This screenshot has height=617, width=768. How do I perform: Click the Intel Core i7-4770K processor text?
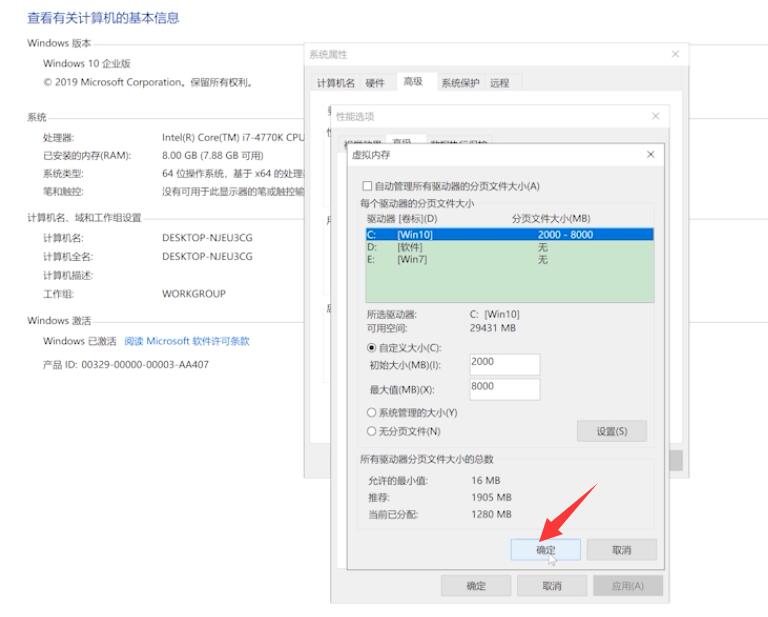233,138
